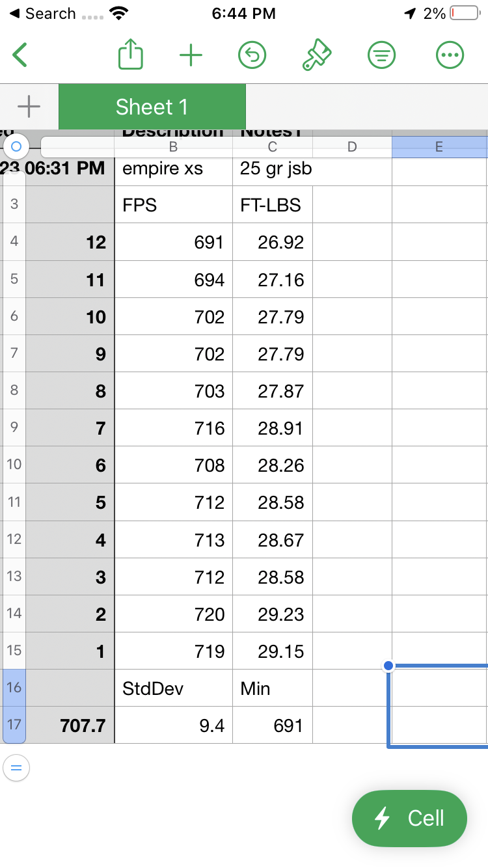Select the Sheet 1 tab
The height and width of the screenshot is (868, 488).
[152, 107]
